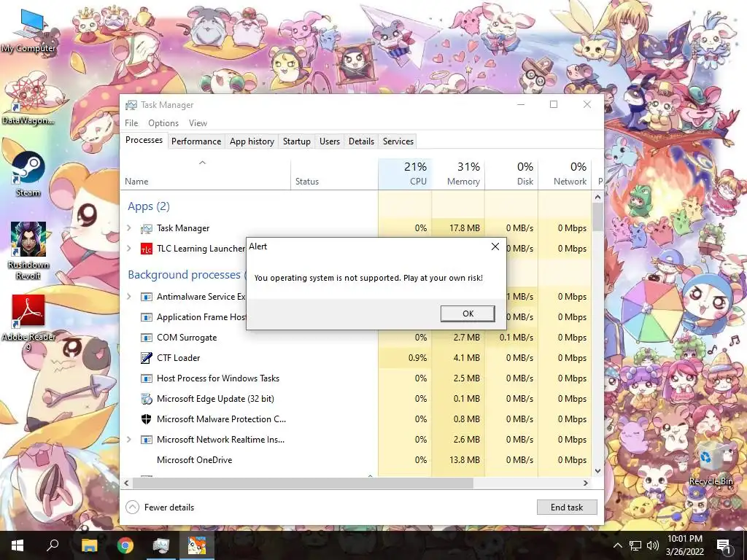747x560 pixels.
Task: Sort by CPU column header
Action: tap(405, 174)
